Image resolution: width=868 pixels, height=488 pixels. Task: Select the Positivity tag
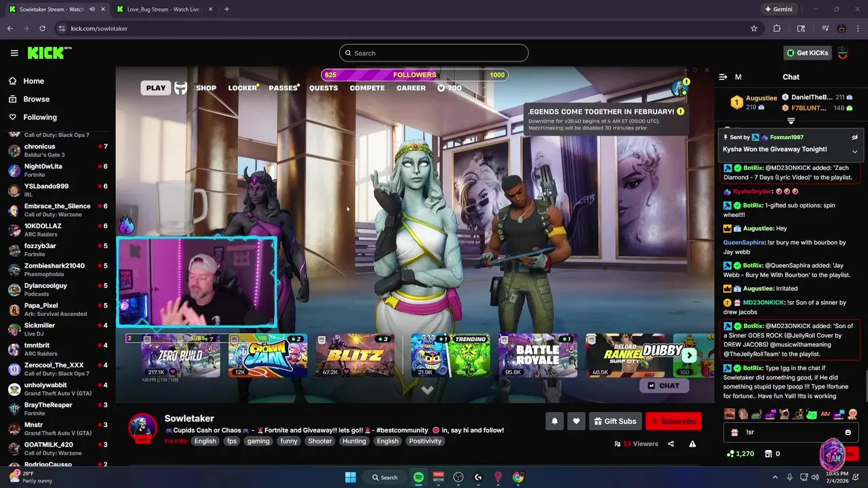pyautogui.click(x=425, y=441)
